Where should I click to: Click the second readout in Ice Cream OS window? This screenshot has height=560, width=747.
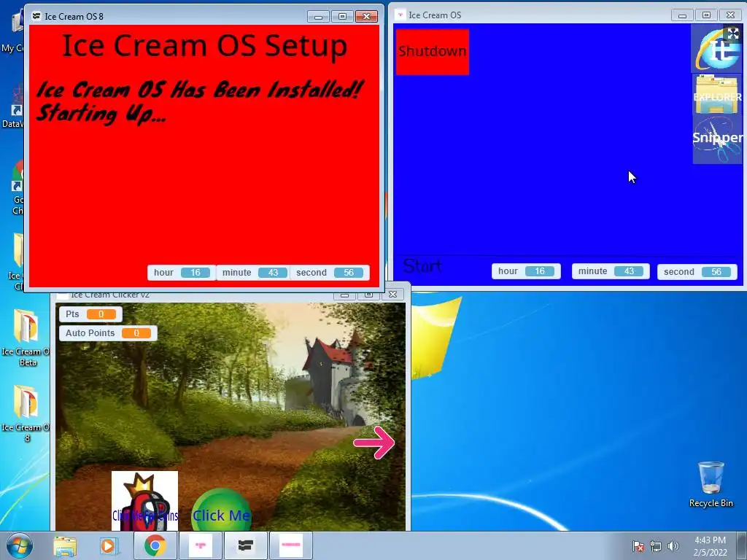click(697, 271)
